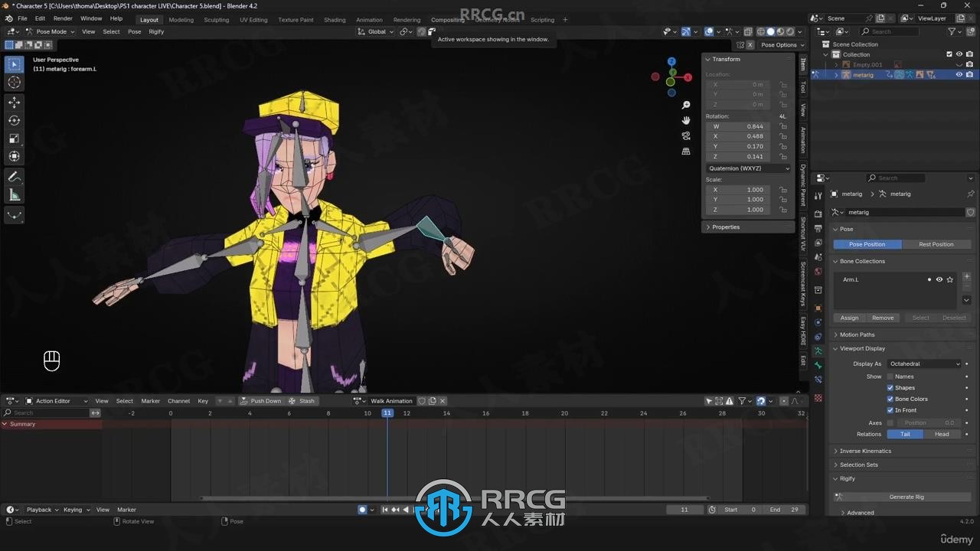Open the Pose menu in the viewport header

[134, 31]
